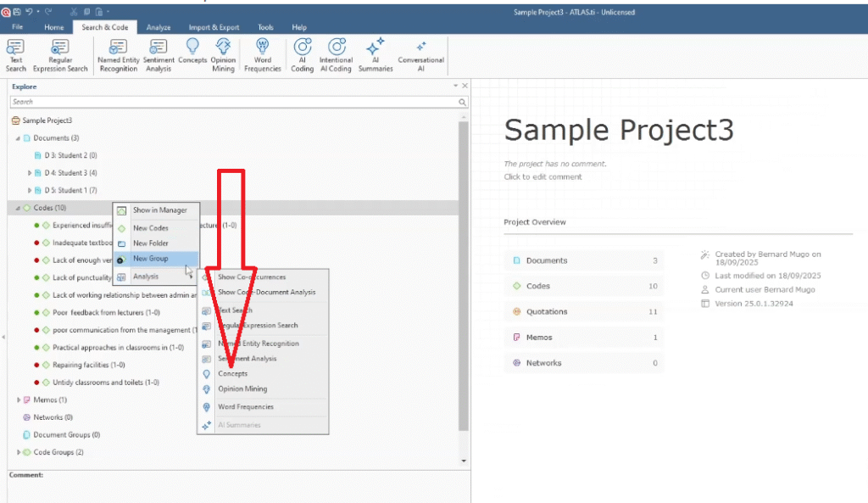Click the Opinion Mining ribbon icon
The image size is (868, 503).
click(223, 54)
